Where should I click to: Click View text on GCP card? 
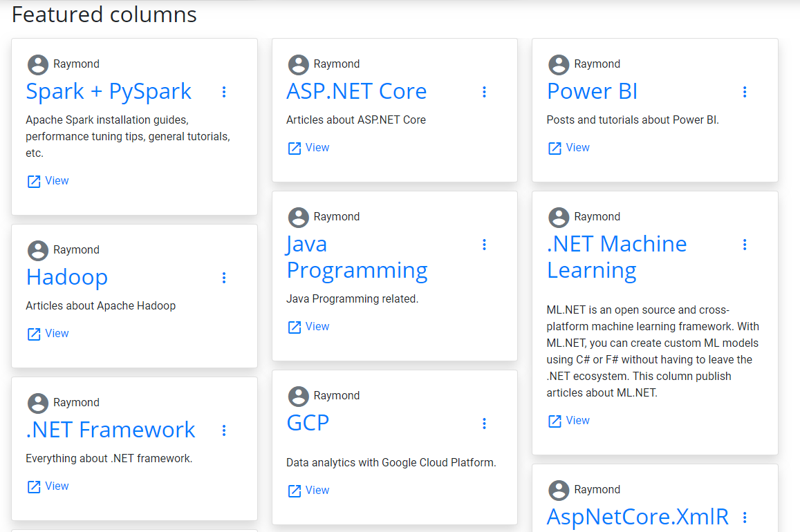[x=317, y=491]
